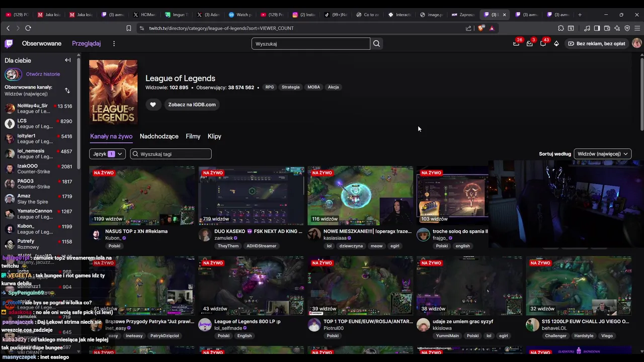Open a new browser tab with plus
The image size is (644, 362).
point(580,15)
